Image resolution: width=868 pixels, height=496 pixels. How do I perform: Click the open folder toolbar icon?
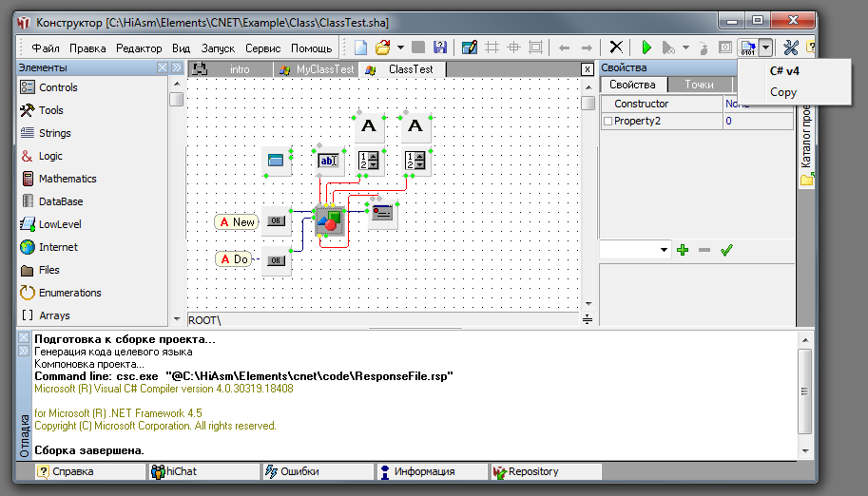(382, 48)
